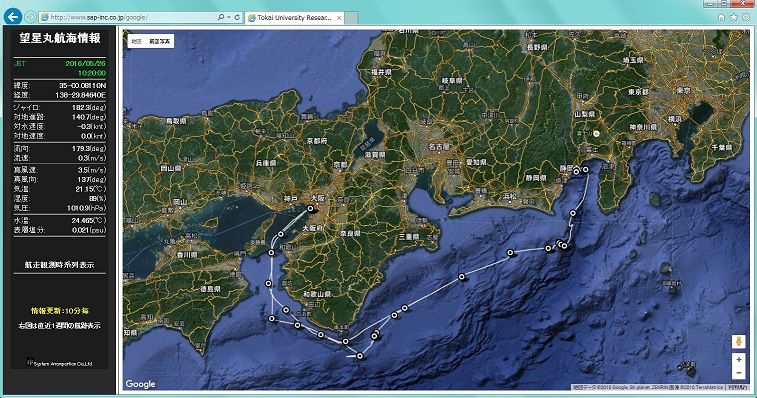Click the yellow 情報更新:10分毎 notice

click(x=60, y=311)
